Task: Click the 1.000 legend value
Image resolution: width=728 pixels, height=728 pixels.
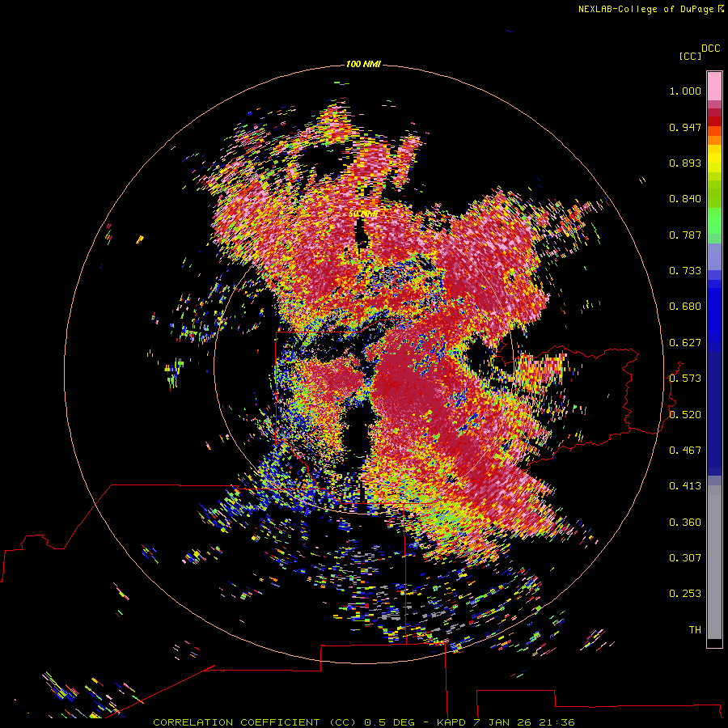Action: [685, 91]
